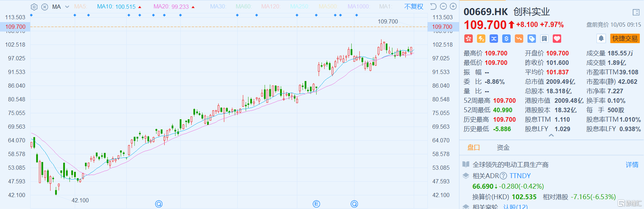Toggle MA10 moving average line
The height and width of the screenshot is (209, 644).
point(116,7)
